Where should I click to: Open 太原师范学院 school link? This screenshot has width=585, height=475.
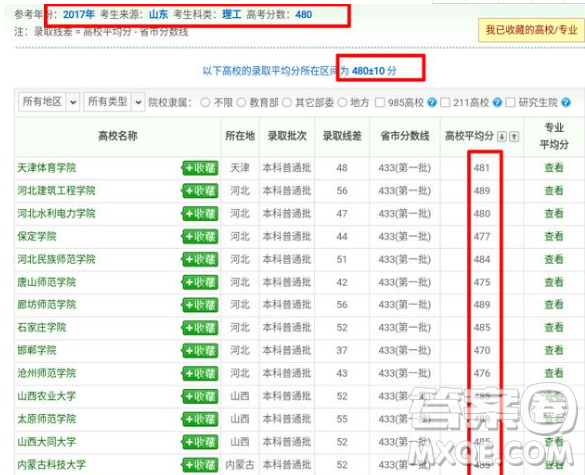(47, 419)
